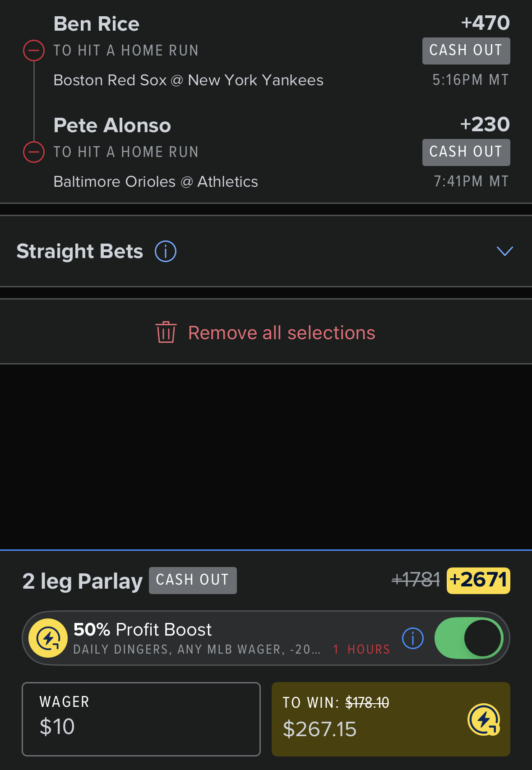Select Ben Rice +470 odds

pos(486,23)
